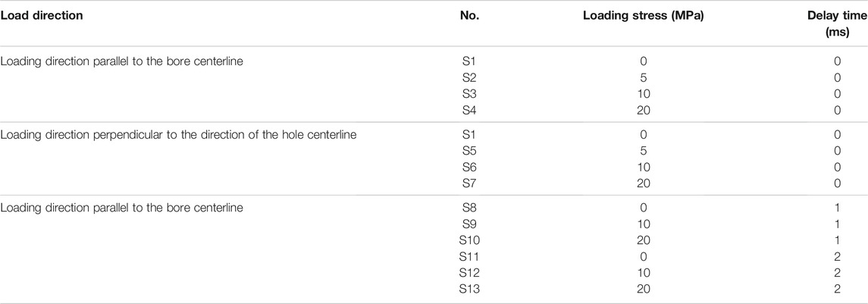The width and height of the screenshot is (868, 304).
Task: Select the No. column header
Action: pos(469,15)
